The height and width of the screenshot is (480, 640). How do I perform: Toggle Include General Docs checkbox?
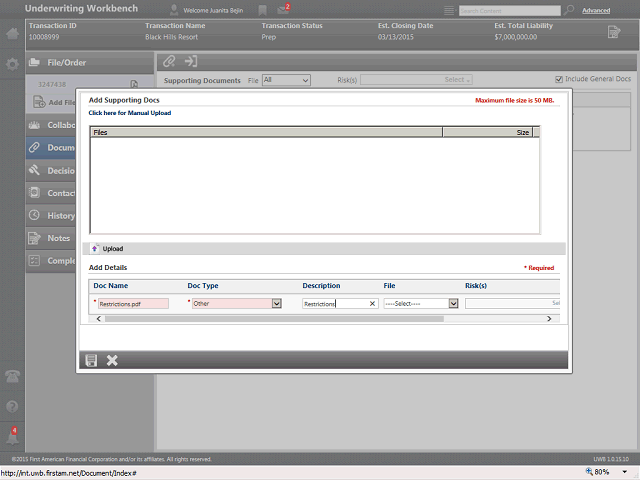559,79
